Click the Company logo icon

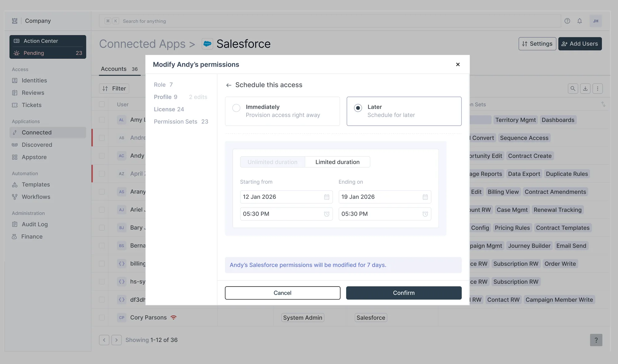[15, 21]
